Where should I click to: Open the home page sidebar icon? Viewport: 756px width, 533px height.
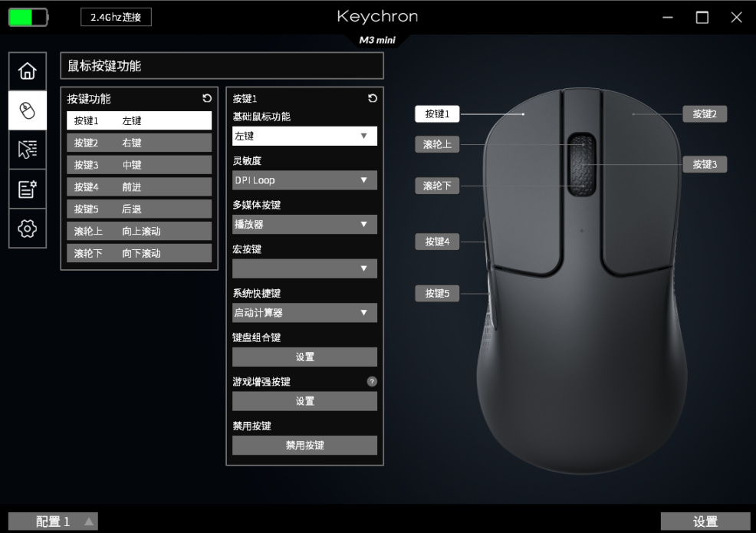(x=28, y=71)
